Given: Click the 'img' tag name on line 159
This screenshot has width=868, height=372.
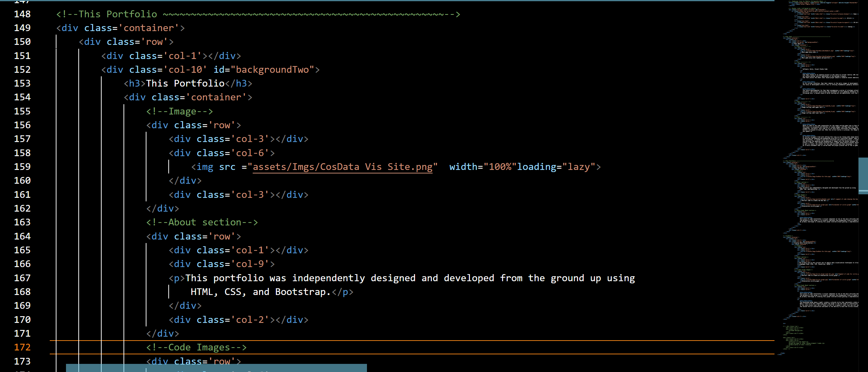Looking at the screenshot, I should (205, 167).
